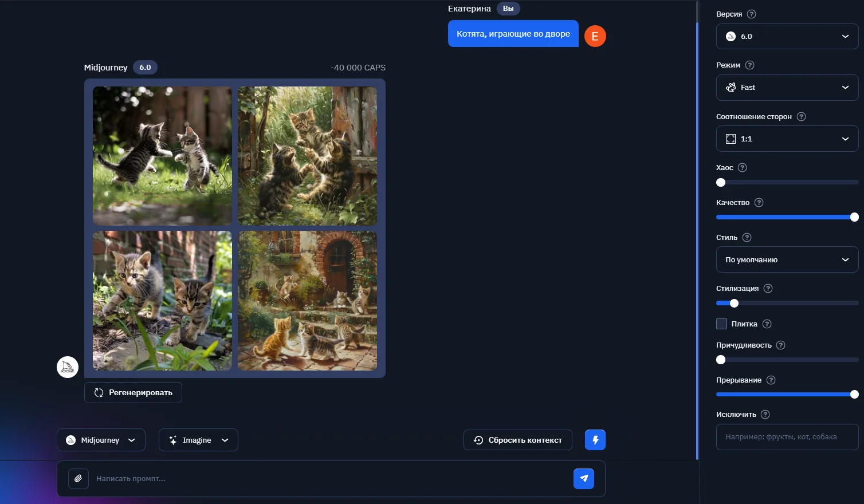This screenshot has width=864, height=504.
Task: Open the Режим Fast dropdown
Action: tap(787, 88)
